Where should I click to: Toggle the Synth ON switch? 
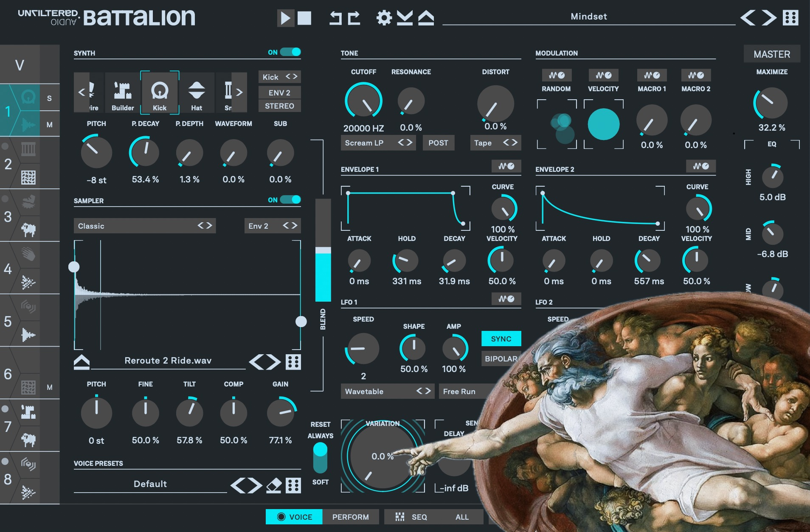[x=290, y=52]
